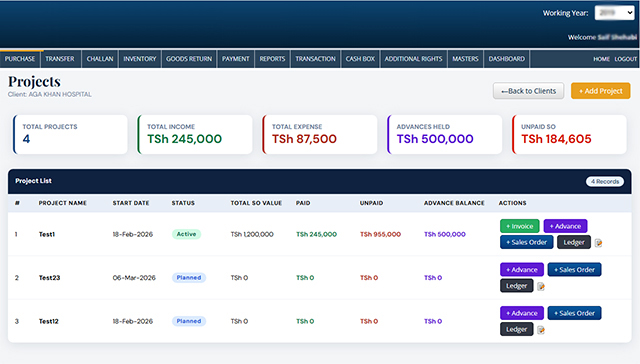Open the Working Year dropdown

pos(614,13)
